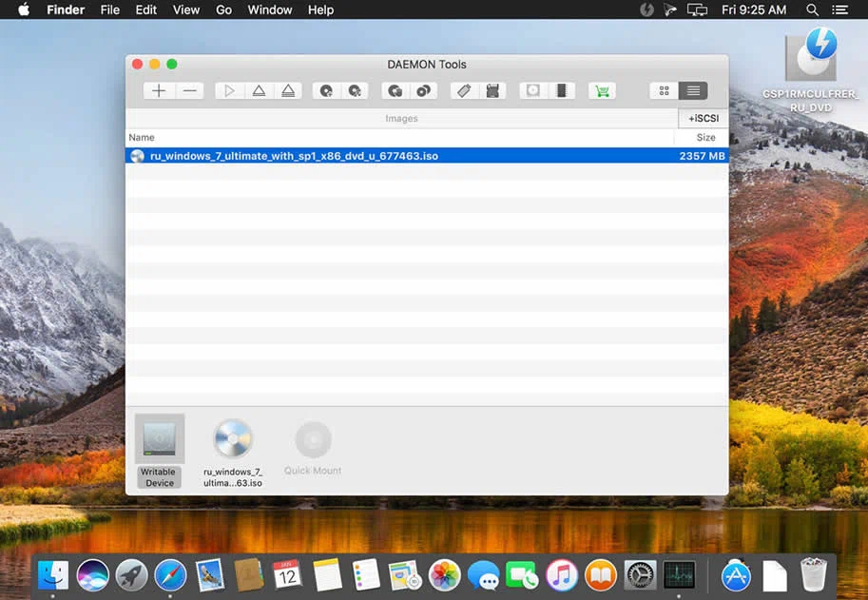Open the File menu
The width and height of the screenshot is (868, 600).
[x=109, y=10]
